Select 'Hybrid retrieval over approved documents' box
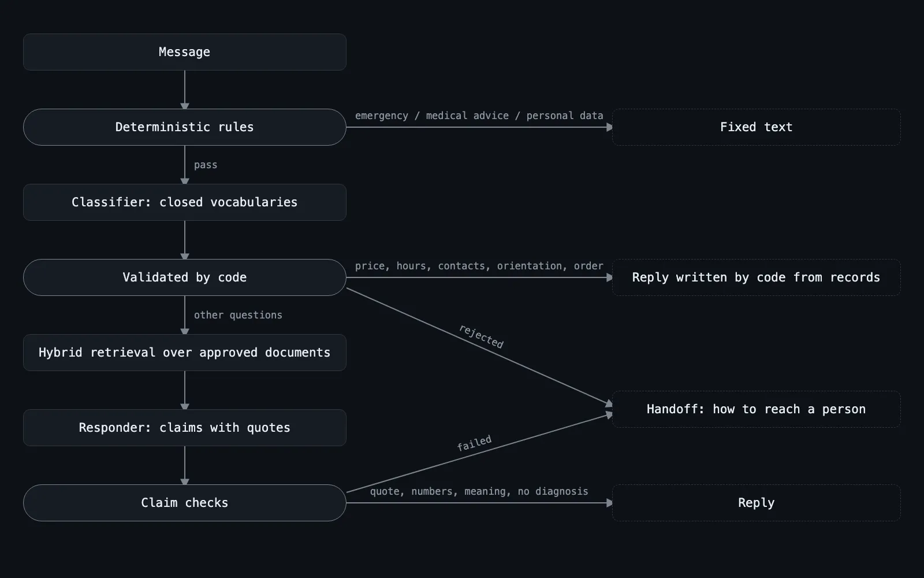 point(185,353)
